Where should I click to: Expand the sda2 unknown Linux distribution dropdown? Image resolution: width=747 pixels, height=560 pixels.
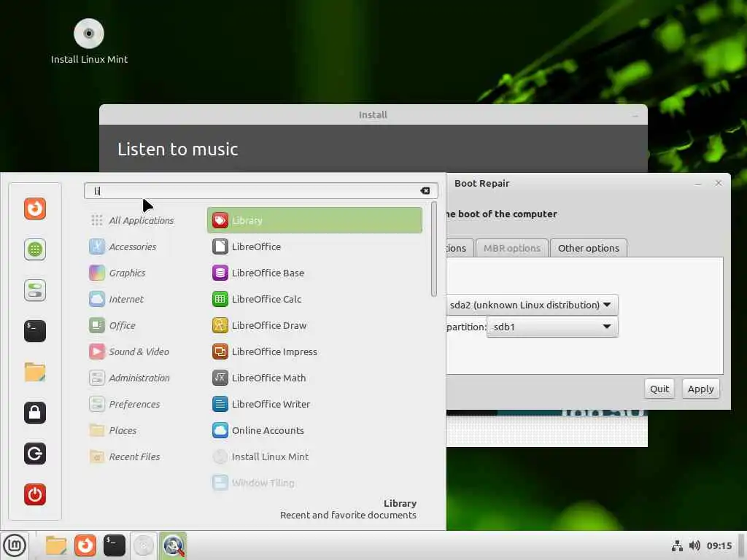pyautogui.click(x=532, y=305)
